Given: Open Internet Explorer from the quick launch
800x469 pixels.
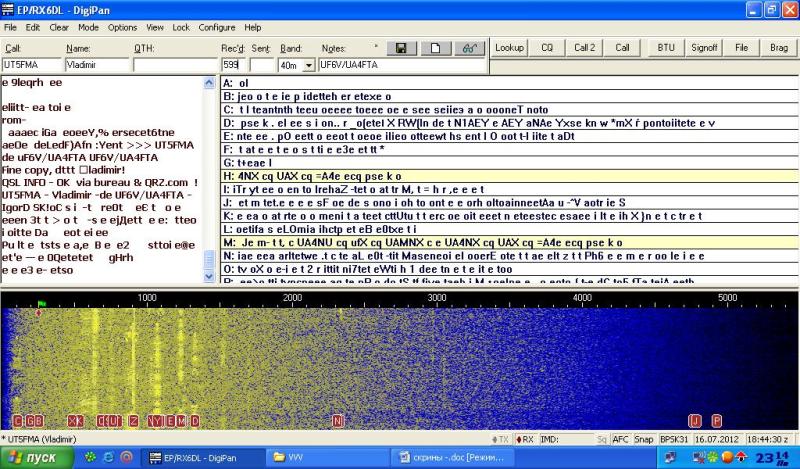Looking at the screenshot, I should click(108, 457).
